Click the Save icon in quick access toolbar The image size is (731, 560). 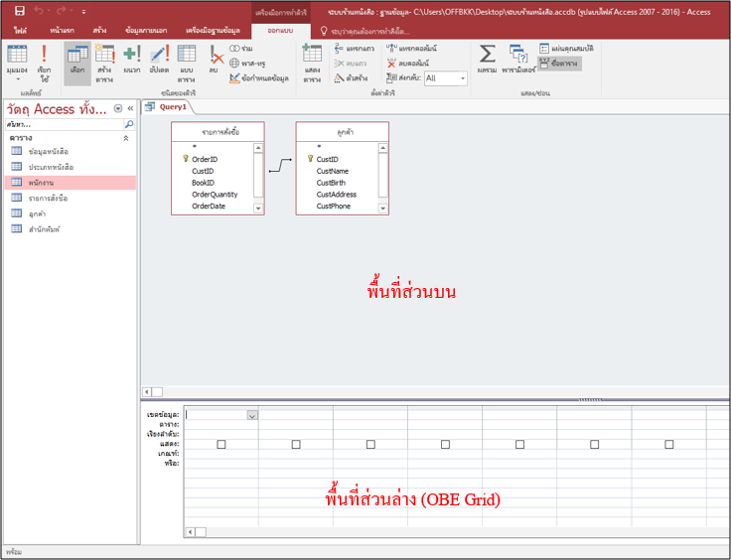pos(20,11)
